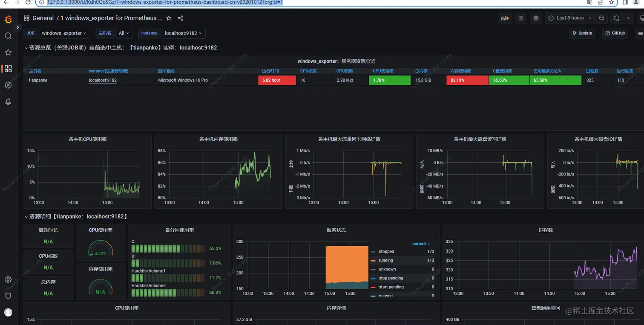Save the dashboard via the disk icon
Image resolution: width=644 pixels, height=325 pixels.
coord(521,18)
